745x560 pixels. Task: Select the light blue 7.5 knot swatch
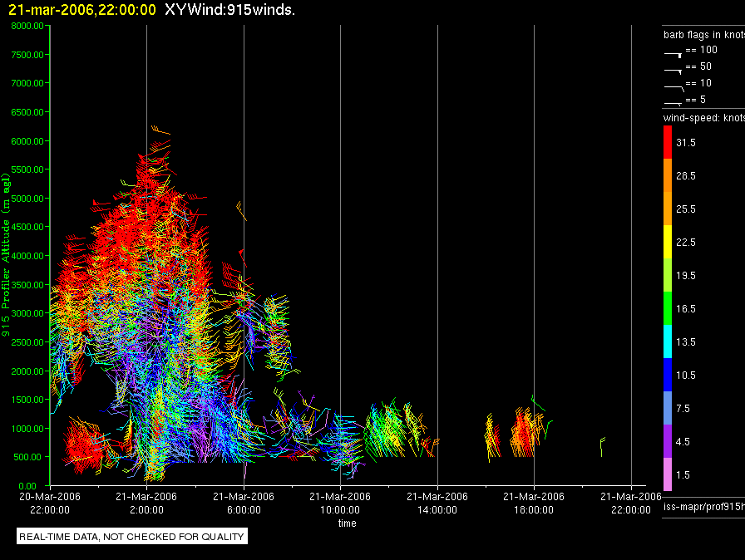click(668, 408)
